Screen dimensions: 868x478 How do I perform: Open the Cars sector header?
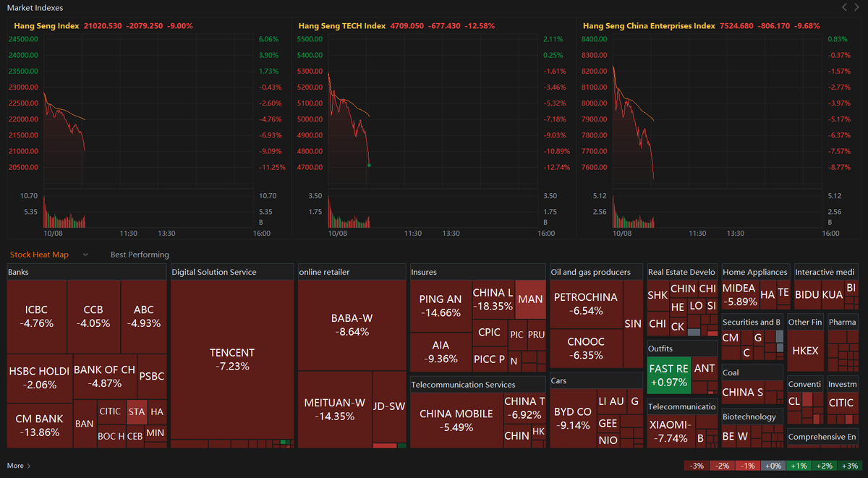tap(596, 380)
